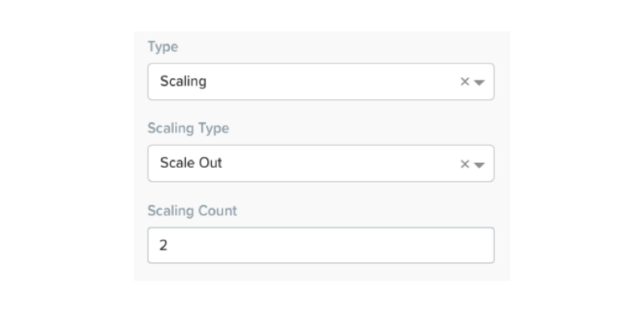Select the 'Scaling' value in Type box
The height and width of the screenshot is (312, 644).
click(x=184, y=81)
